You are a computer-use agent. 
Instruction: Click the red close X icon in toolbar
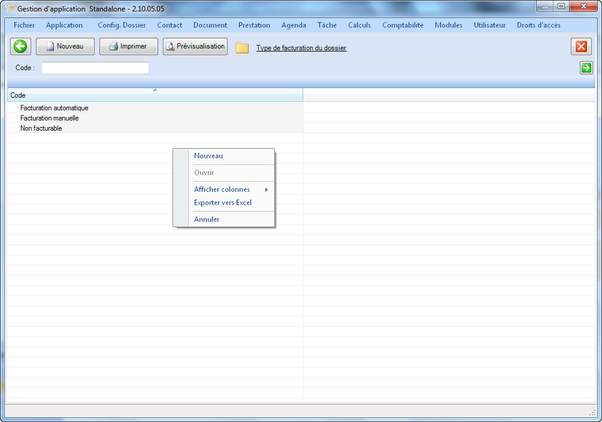[581, 47]
